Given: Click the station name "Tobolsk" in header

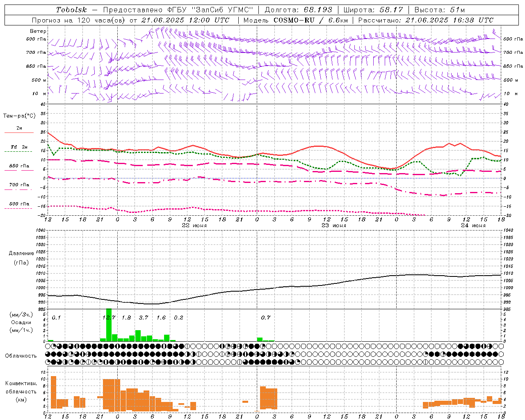Looking at the screenshot, I should pos(71,10).
